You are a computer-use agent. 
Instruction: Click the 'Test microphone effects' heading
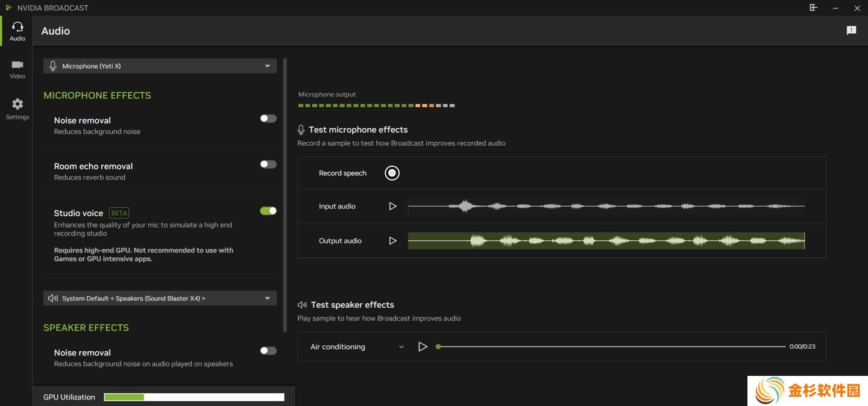pos(358,130)
